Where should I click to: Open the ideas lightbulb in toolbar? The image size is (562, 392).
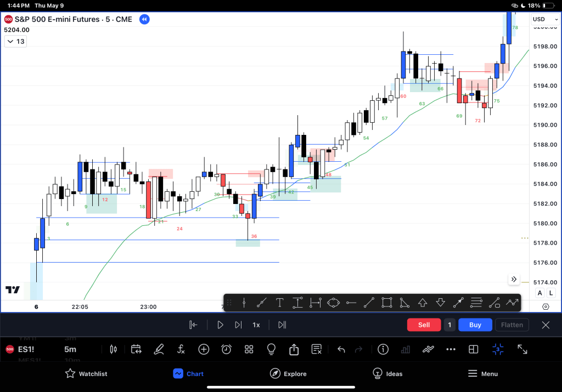271,349
